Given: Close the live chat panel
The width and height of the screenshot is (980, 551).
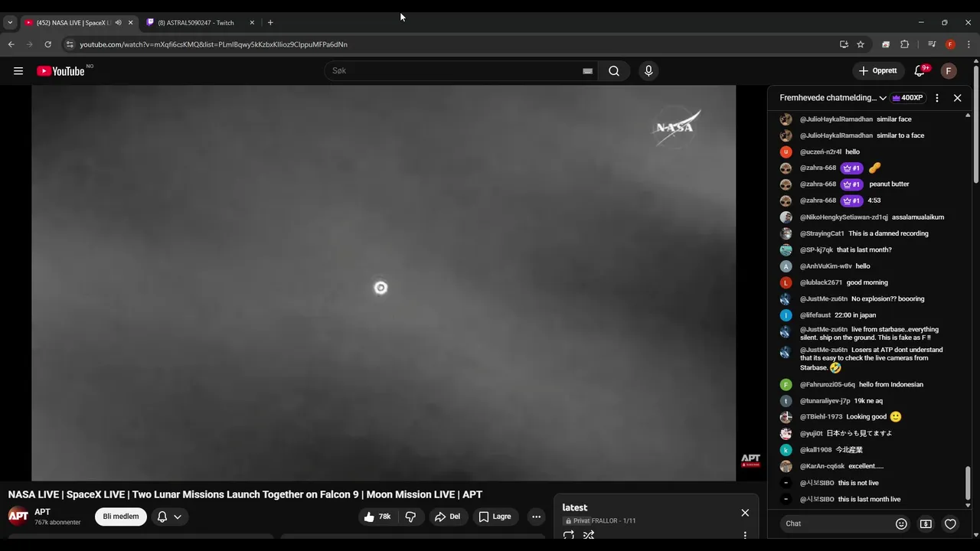Looking at the screenshot, I should tap(957, 98).
